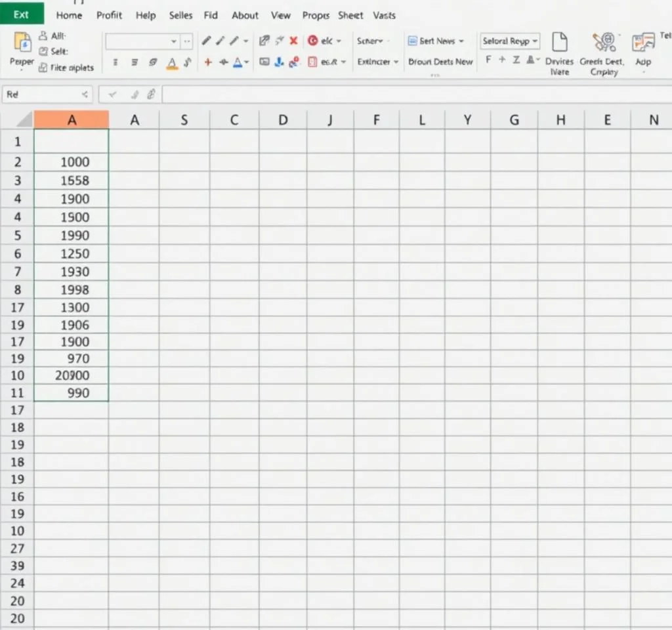The image size is (672, 630).
Task: Select the cell containing 1558
Action: [72, 180]
